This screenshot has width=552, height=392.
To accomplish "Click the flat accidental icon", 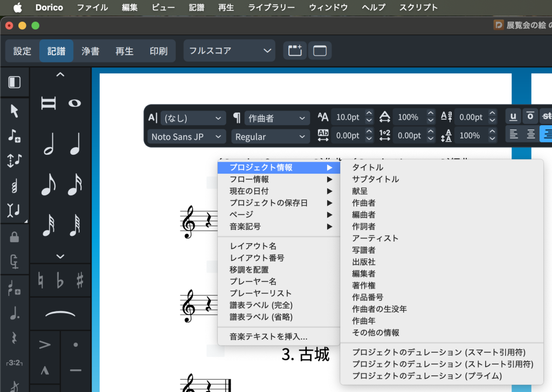I will point(60,280).
